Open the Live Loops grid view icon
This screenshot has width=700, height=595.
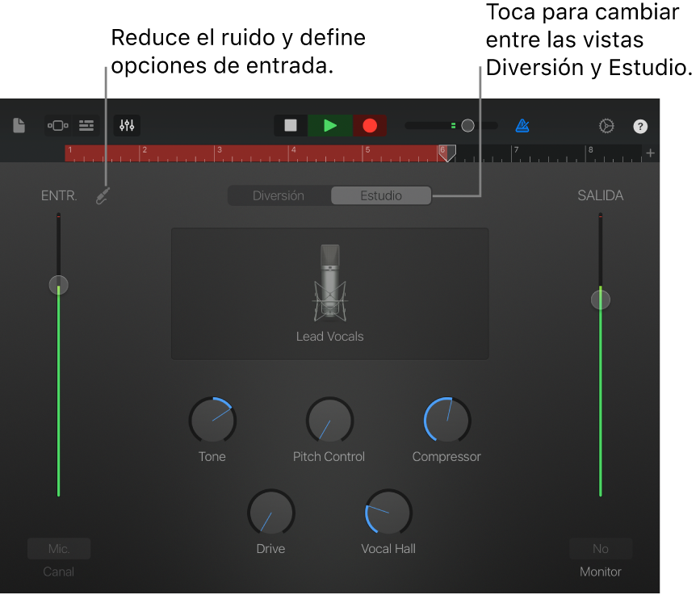tap(57, 125)
